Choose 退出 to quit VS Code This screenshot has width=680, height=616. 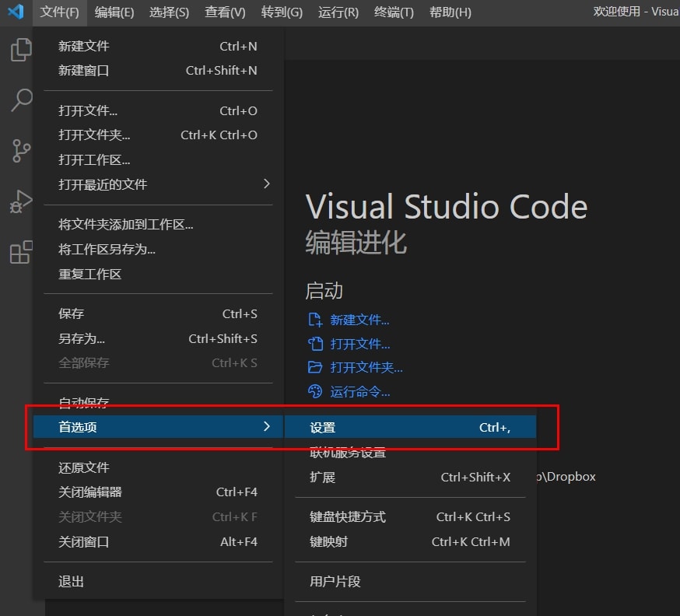click(158, 581)
